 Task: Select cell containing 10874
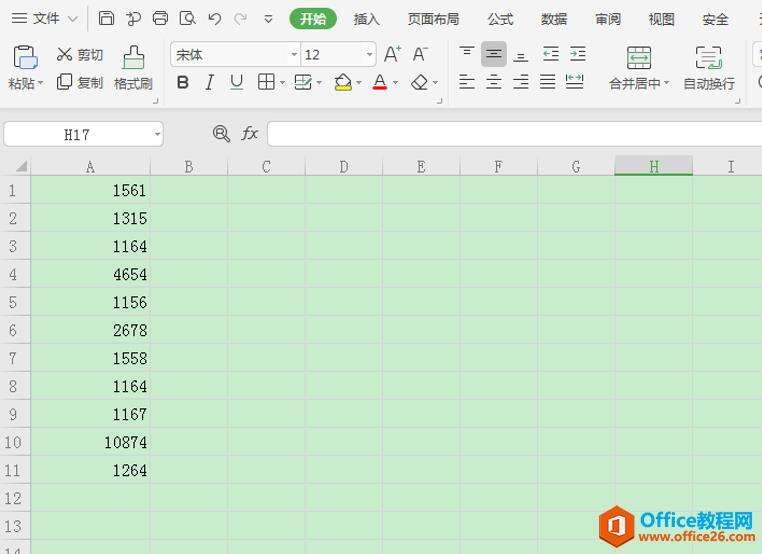[x=90, y=442]
